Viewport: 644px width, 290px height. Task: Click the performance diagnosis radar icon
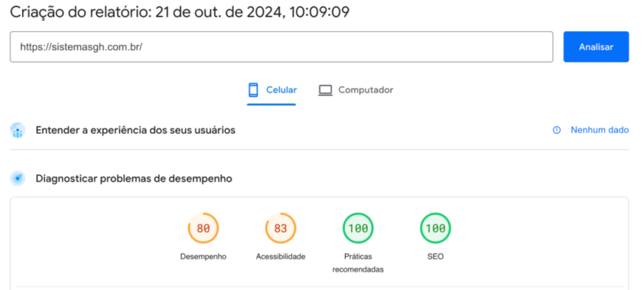[18, 179]
